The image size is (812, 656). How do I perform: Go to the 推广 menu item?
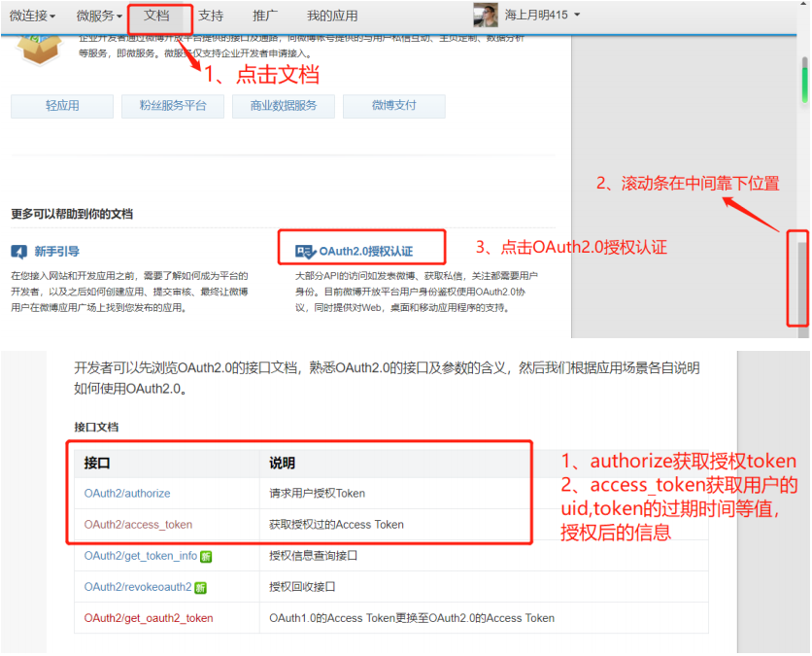click(265, 17)
